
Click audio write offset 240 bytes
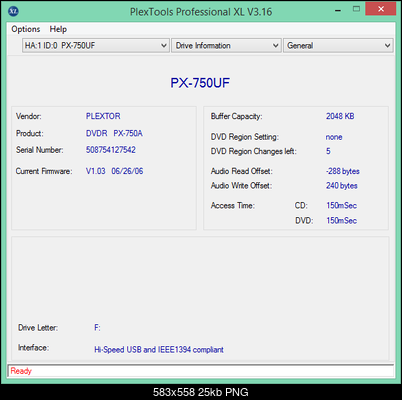pyautogui.click(x=342, y=186)
